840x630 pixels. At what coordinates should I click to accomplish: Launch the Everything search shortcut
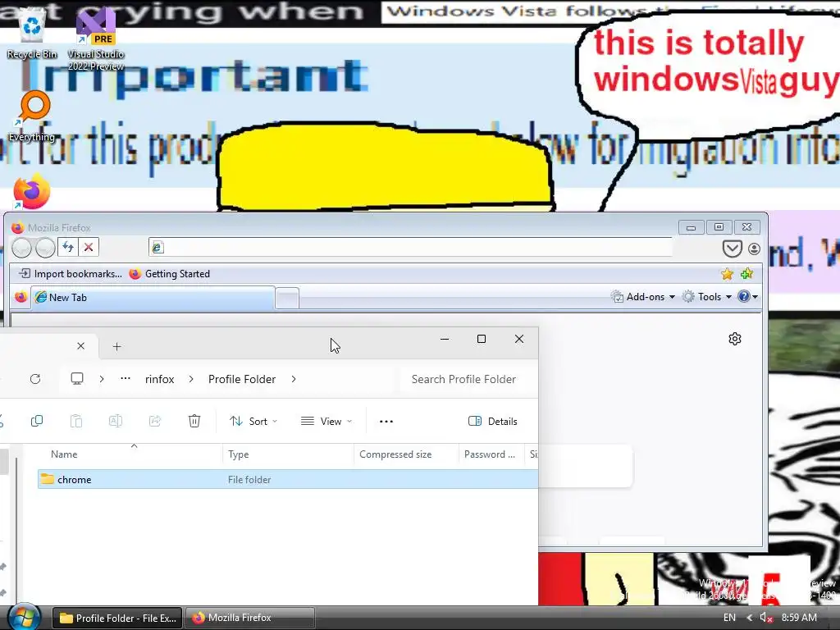point(32,116)
